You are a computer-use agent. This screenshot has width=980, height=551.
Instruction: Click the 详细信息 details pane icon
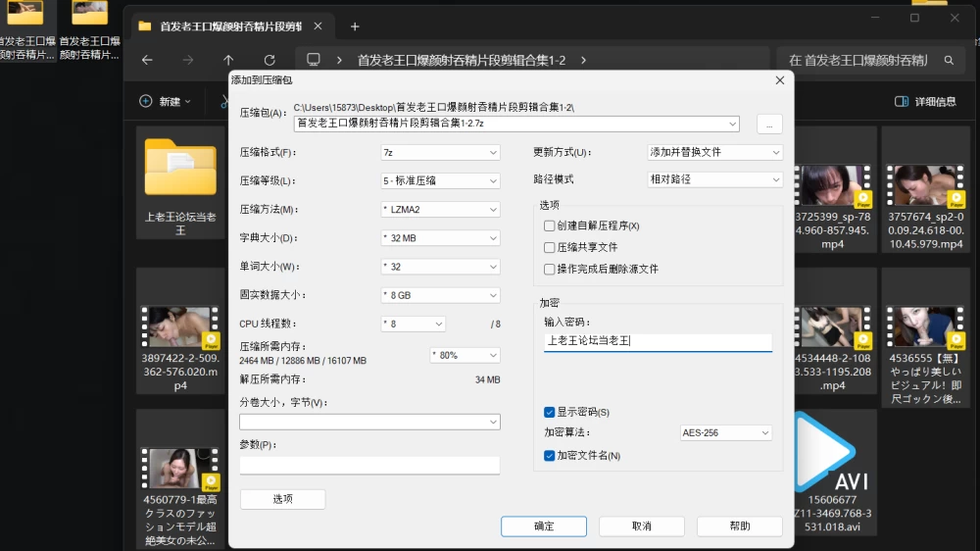902,101
